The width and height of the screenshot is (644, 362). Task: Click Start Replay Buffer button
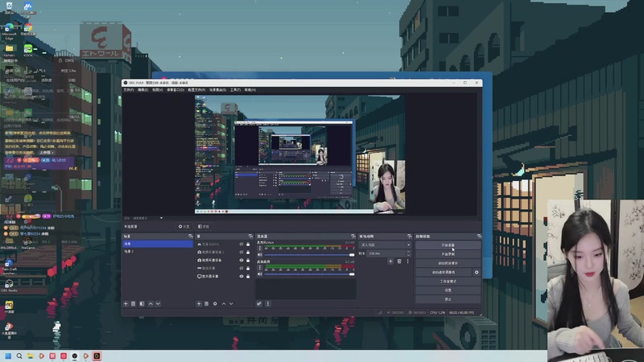click(448, 263)
